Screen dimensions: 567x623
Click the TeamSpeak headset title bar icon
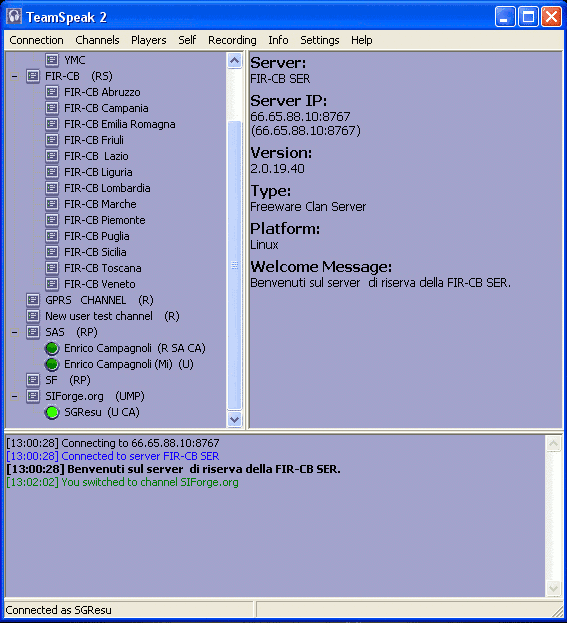coord(14,16)
